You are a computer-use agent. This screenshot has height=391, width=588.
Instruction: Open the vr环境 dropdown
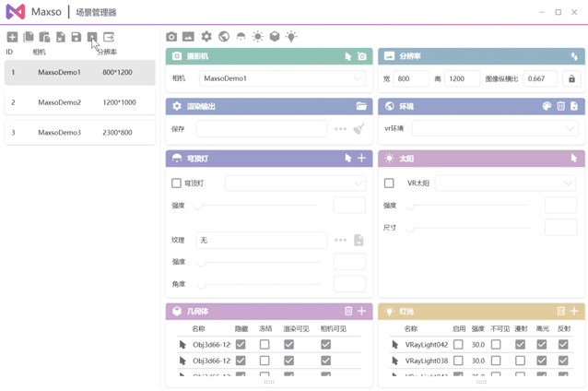pyautogui.click(x=495, y=129)
